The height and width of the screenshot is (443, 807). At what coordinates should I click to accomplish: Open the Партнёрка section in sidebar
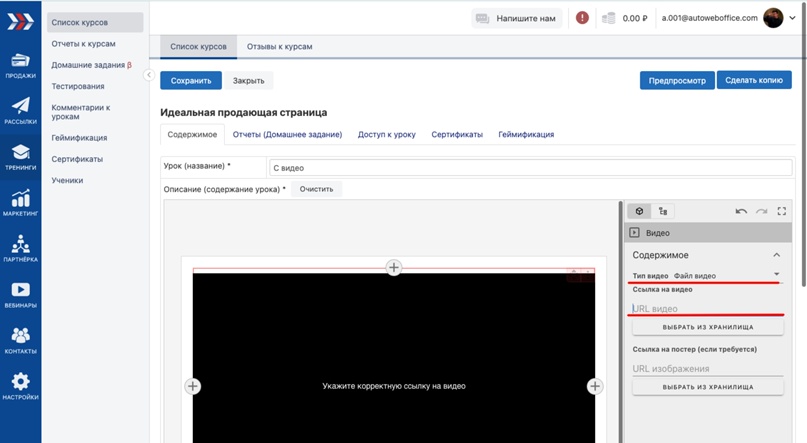click(x=20, y=249)
